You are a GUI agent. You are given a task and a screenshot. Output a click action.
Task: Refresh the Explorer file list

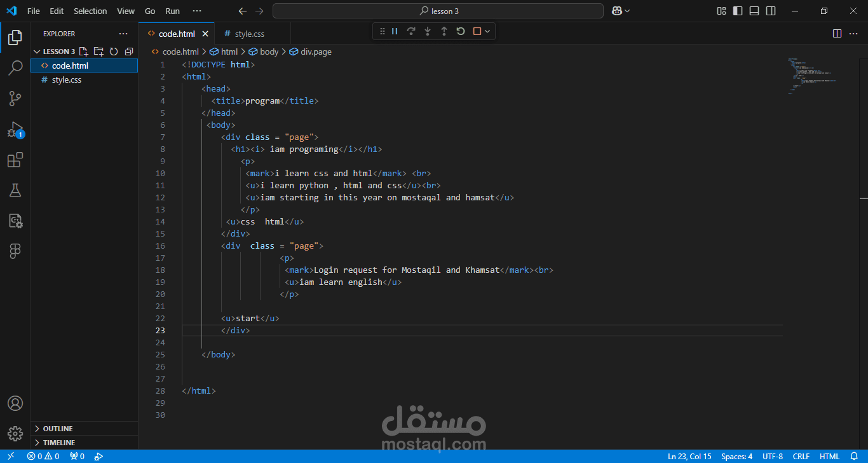114,52
